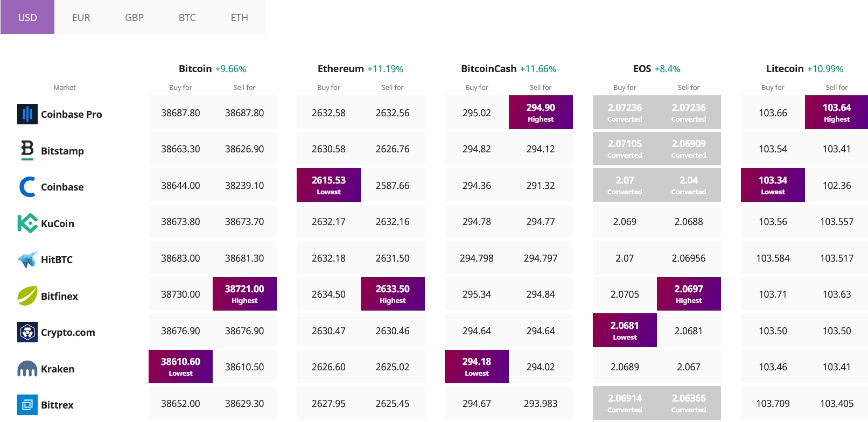Switch to the ETH currency tab
The height and width of the screenshot is (422, 868).
click(239, 17)
